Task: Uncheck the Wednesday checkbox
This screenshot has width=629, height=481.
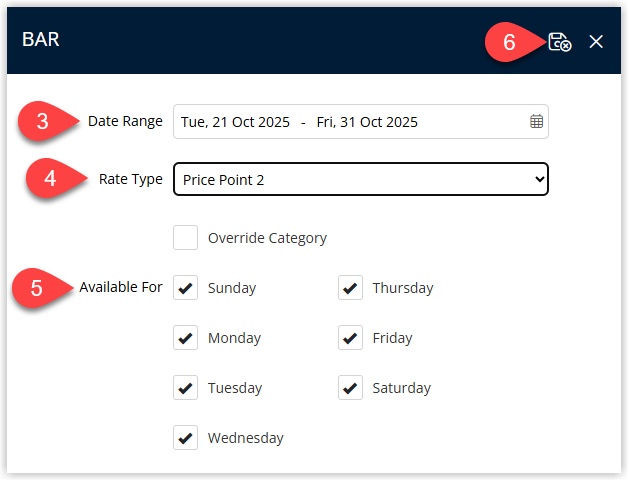Action: (x=185, y=438)
